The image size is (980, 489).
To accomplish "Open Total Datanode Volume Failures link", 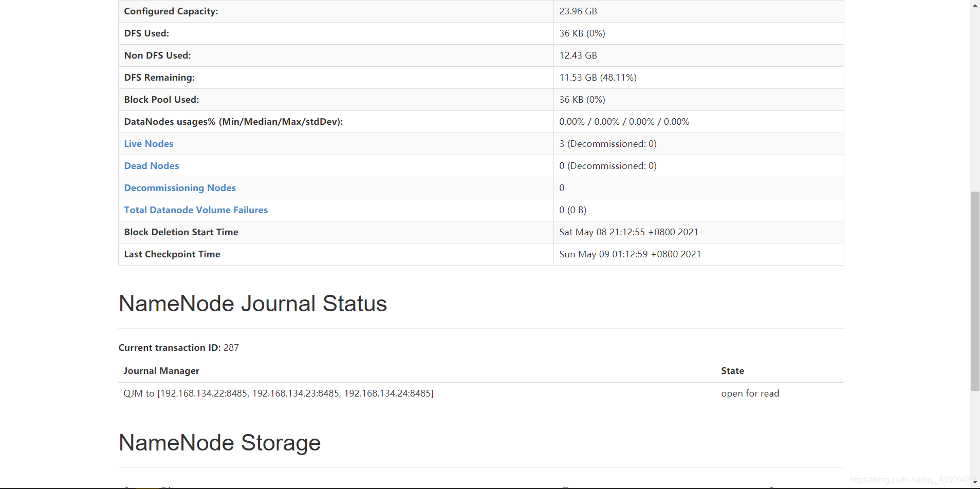I will click(196, 210).
